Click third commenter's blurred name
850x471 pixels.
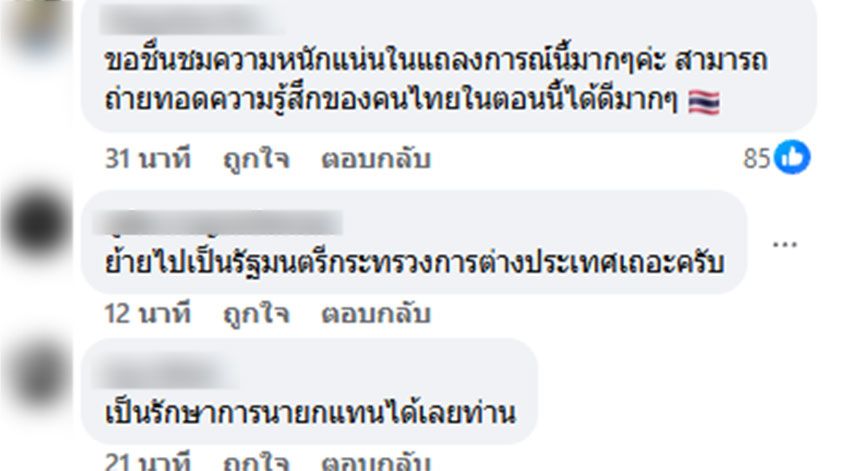pos(164,374)
